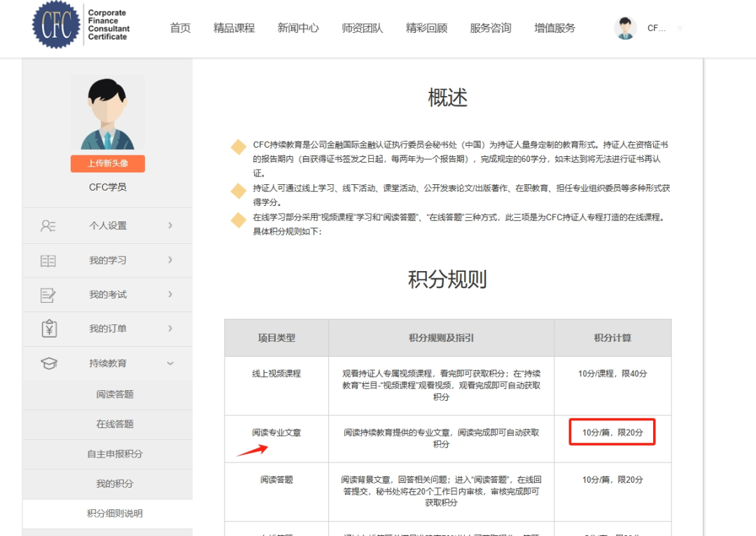Expand the 我的学习 chevron arrow

pos(170,260)
